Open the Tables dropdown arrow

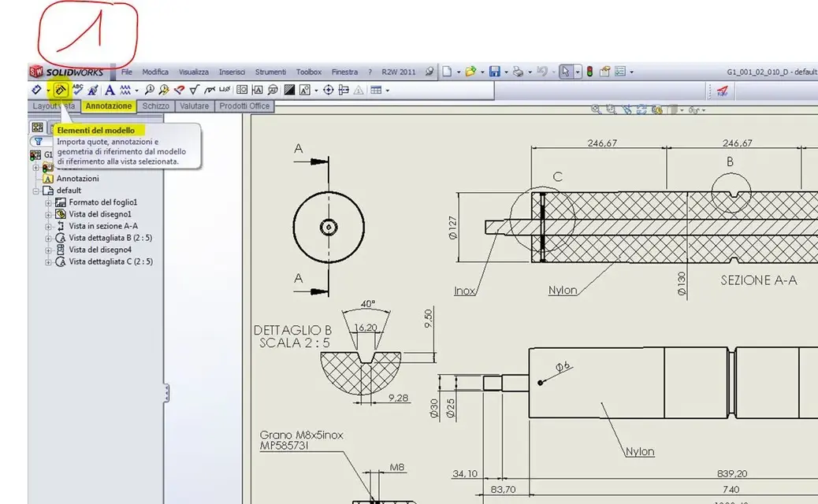387,91
